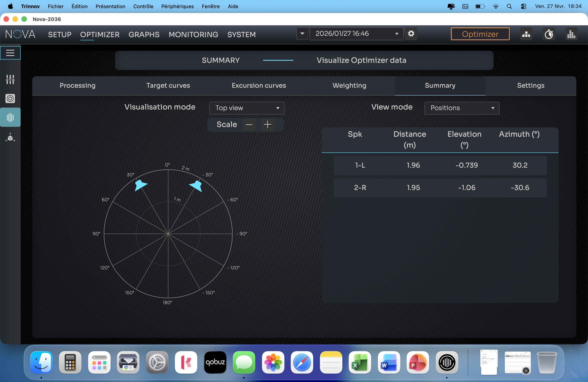Select the 1-L speaker table row
Viewport: 588px width, 382px height.
pos(440,165)
